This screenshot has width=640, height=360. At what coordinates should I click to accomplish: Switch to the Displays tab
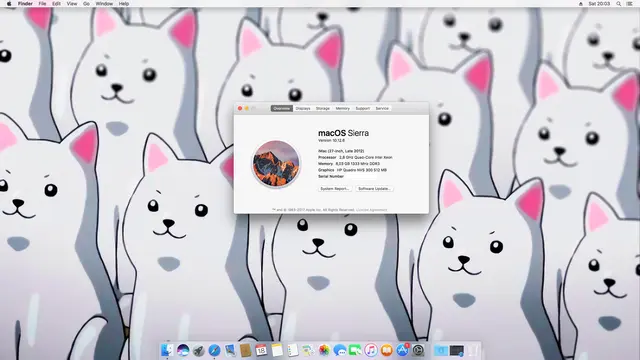click(x=303, y=109)
